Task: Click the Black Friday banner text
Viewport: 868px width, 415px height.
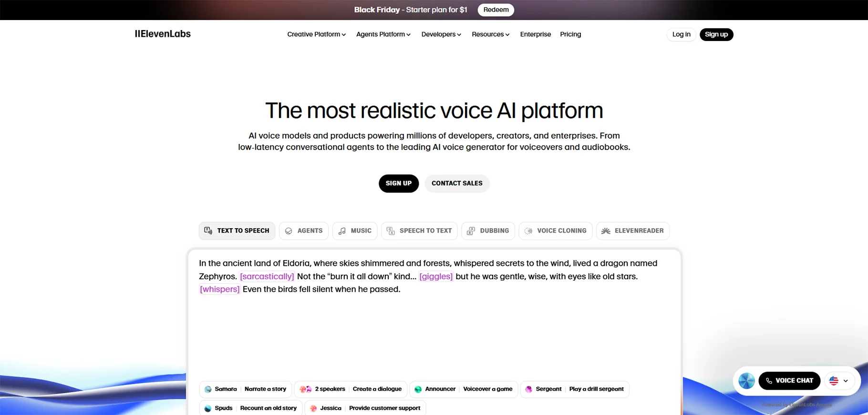Action: coord(411,10)
